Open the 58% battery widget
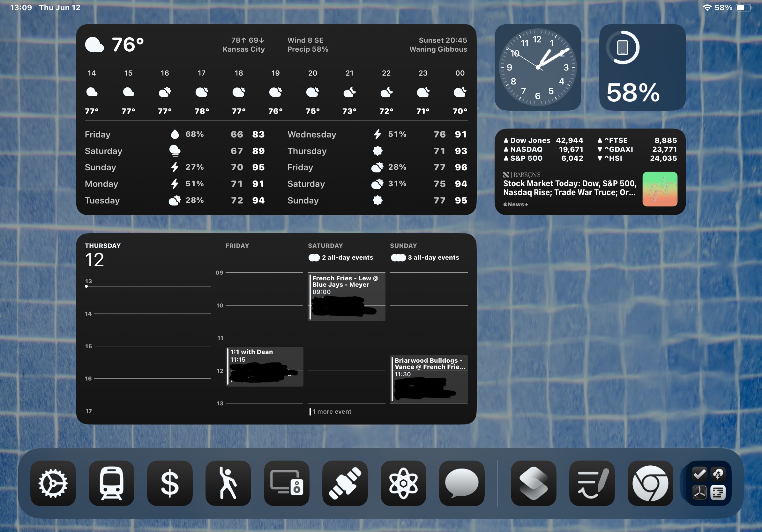 click(x=643, y=67)
